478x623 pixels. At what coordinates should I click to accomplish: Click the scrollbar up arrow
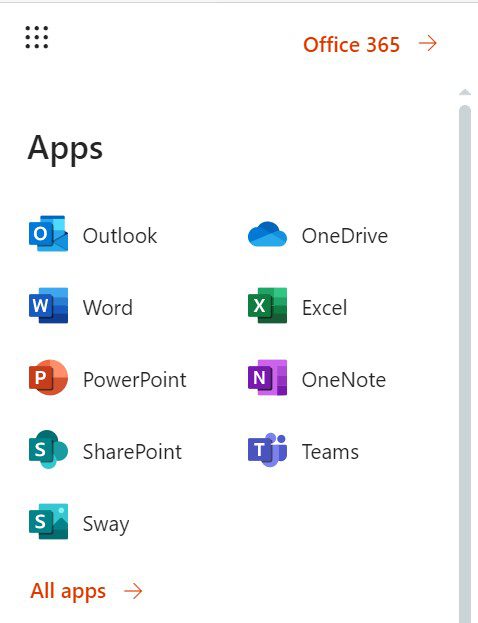[465, 92]
